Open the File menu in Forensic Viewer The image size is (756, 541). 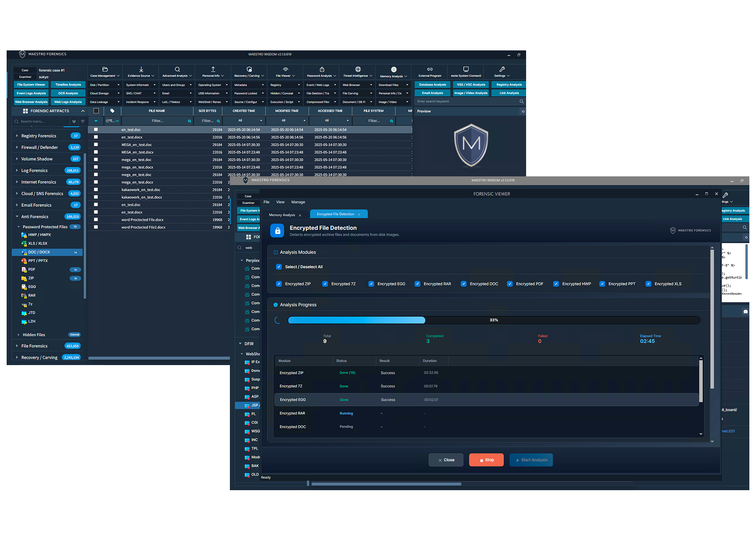267,202
